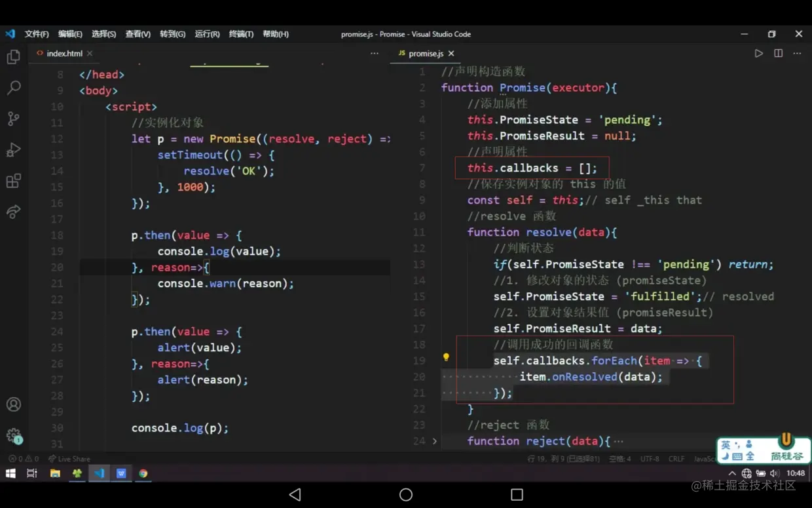Image resolution: width=812 pixels, height=508 pixels.
Task: Click the 'alert(value);' line
Action: 200,347
